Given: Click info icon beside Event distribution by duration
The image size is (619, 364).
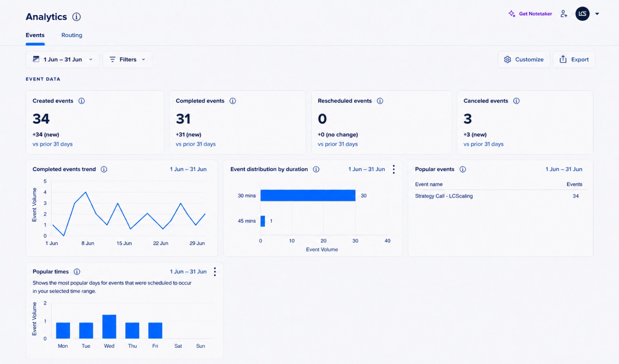Looking at the screenshot, I should [x=316, y=169].
